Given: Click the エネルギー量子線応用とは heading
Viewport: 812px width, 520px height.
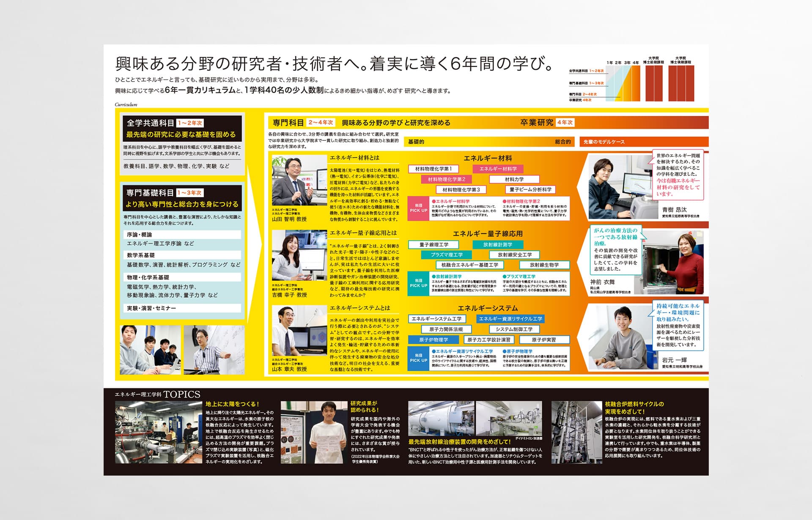Looking at the screenshot, I should tap(363, 233).
